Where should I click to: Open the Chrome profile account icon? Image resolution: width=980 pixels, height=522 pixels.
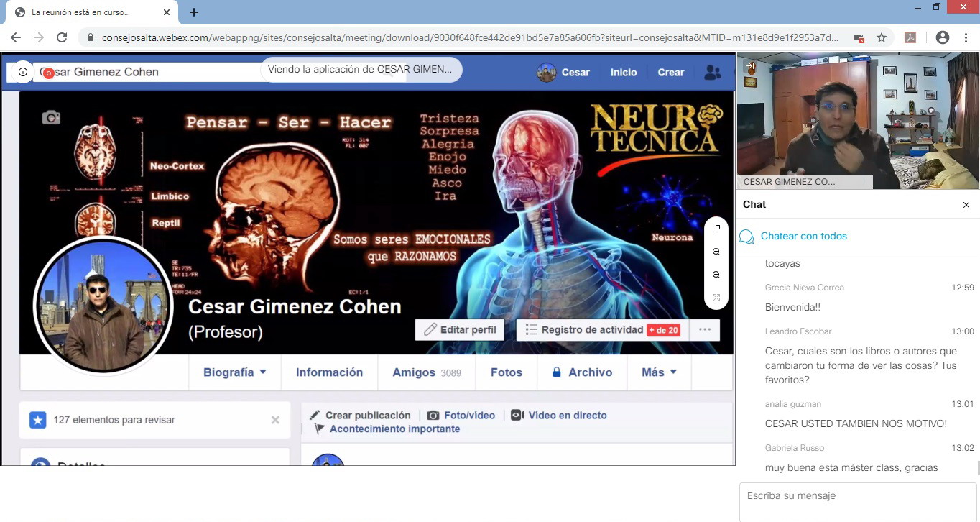tap(943, 37)
